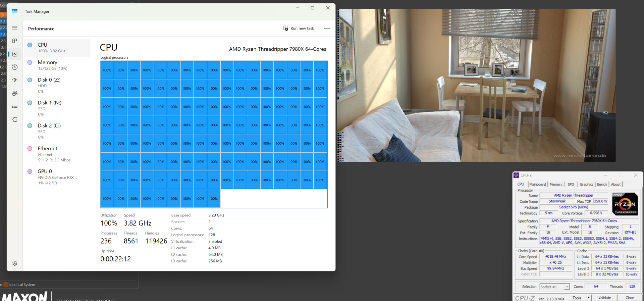
Task: Open the Users page icon
Action: point(15,93)
